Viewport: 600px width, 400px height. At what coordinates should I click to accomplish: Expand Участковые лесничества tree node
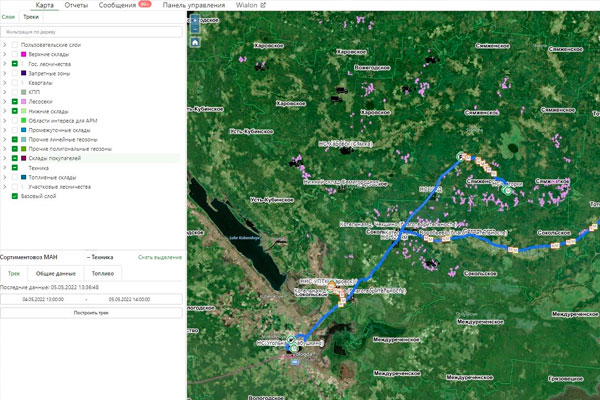point(5,187)
